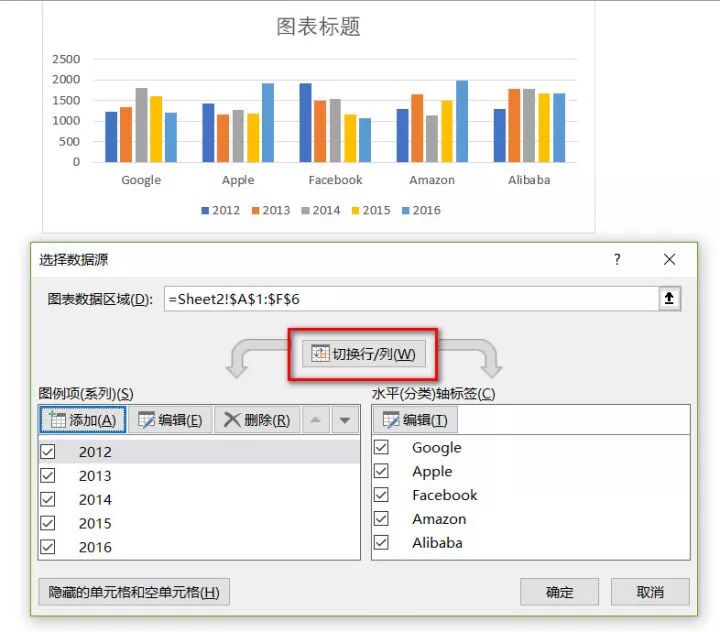Uncheck the 2013 series checkbox
Viewport: 720px width, 632px height.
(x=48, y=475)
